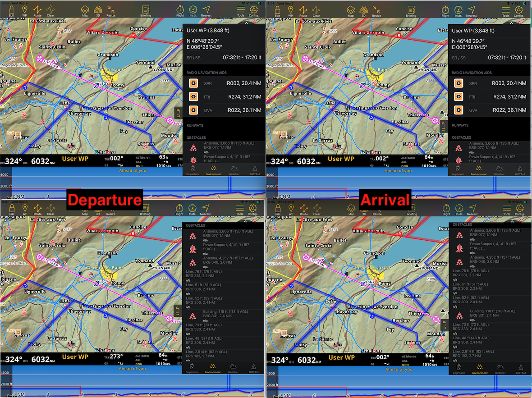Switch to 3D view in top-left screenshot
532x398 pixels.
(98, 9)
